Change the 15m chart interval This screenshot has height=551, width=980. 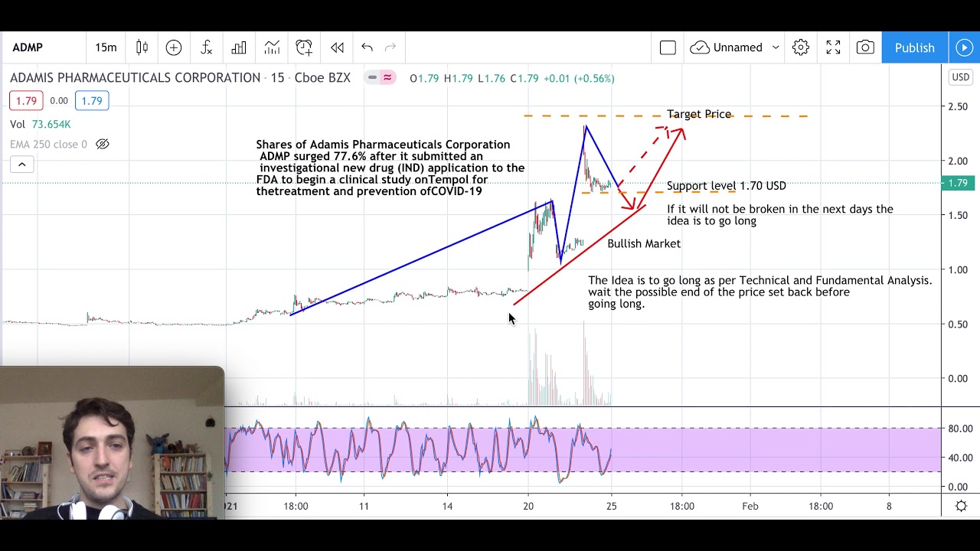coord(106,47)
